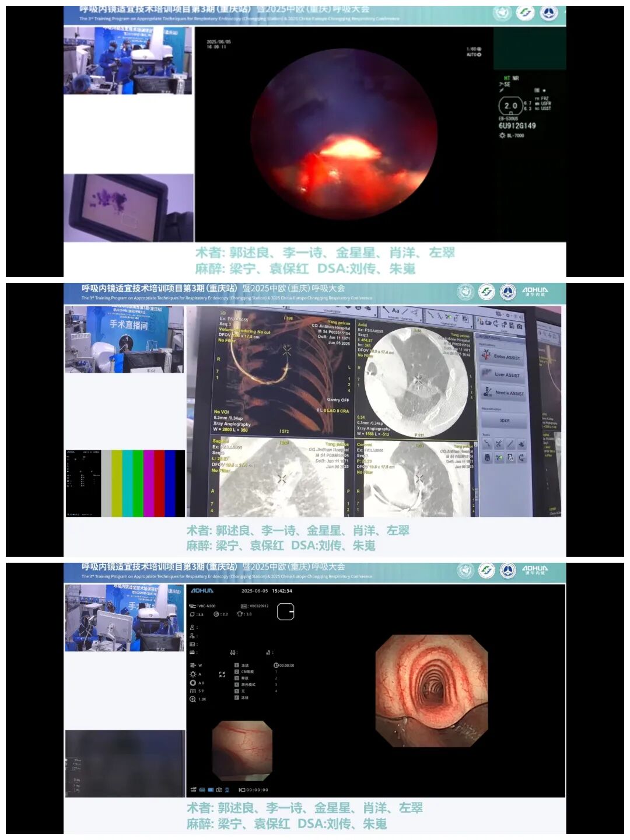Image resolution: width=630 pixels, height=840 pixels.
Task: Click the fullscreen expand arrows icon on AOHUA screen
Action: [222, 674]
